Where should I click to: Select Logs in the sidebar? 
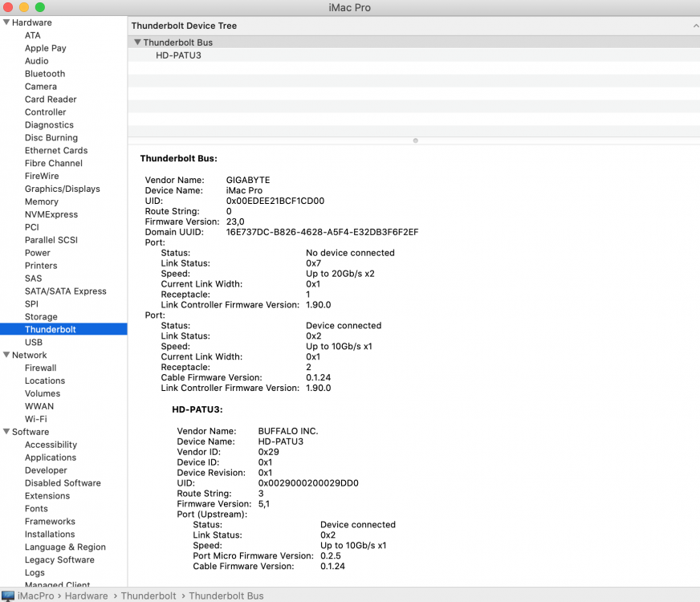coord(35,572)
